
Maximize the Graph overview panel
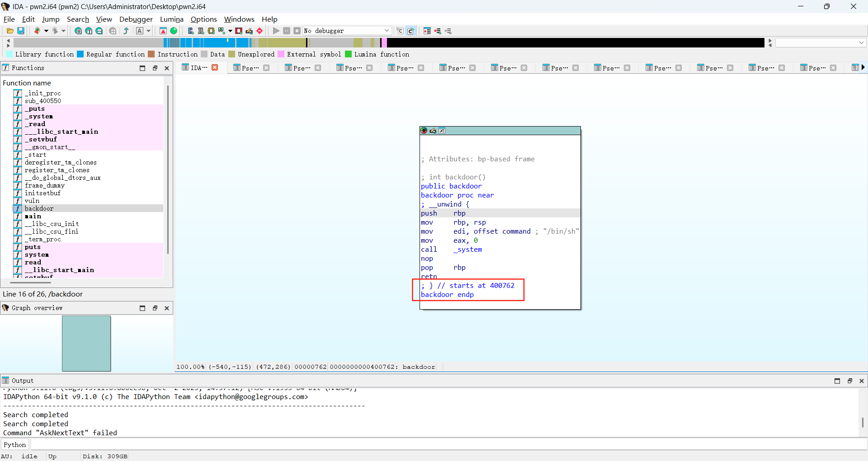pyautogui.click(x=142, y=308)
